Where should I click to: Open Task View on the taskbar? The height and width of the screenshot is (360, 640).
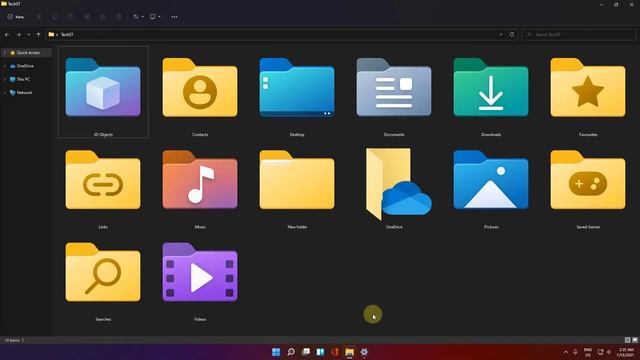305,352
